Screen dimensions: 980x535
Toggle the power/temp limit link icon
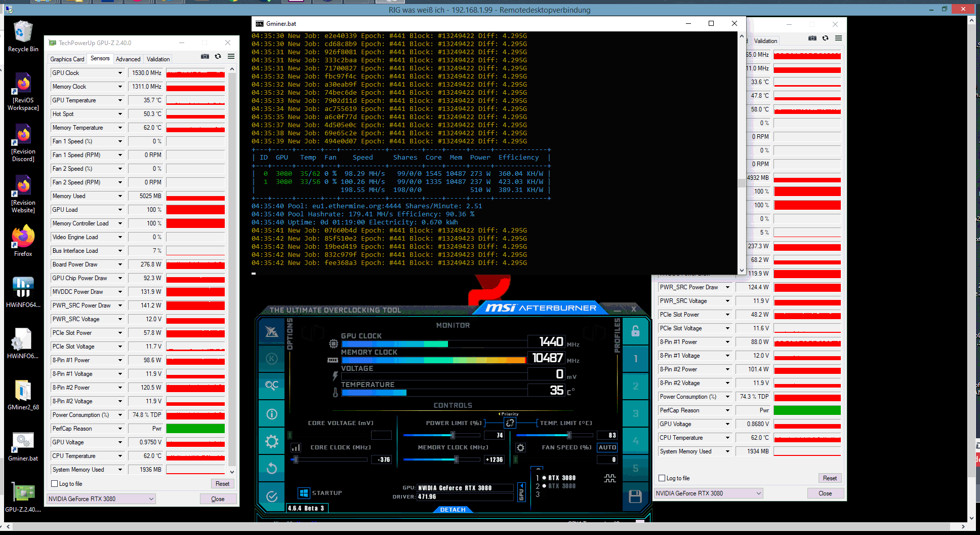[510, 423]
